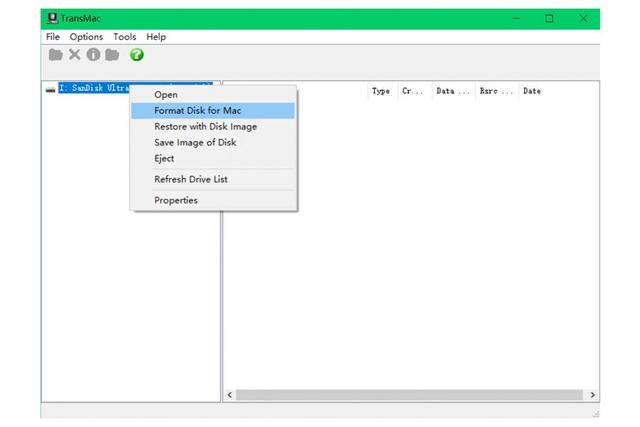Open the Tools menu
The width and height of the screenshot is (640, 427).
124,37
